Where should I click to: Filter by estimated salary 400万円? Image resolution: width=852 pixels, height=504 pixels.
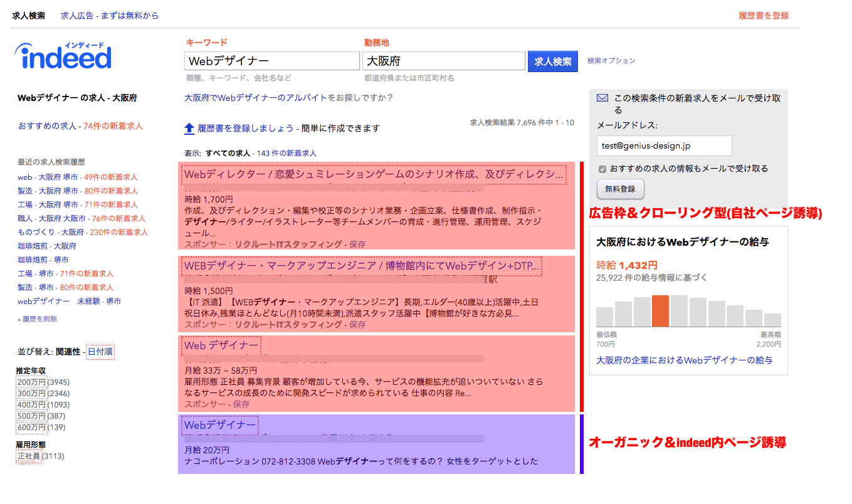click(31, 405)
